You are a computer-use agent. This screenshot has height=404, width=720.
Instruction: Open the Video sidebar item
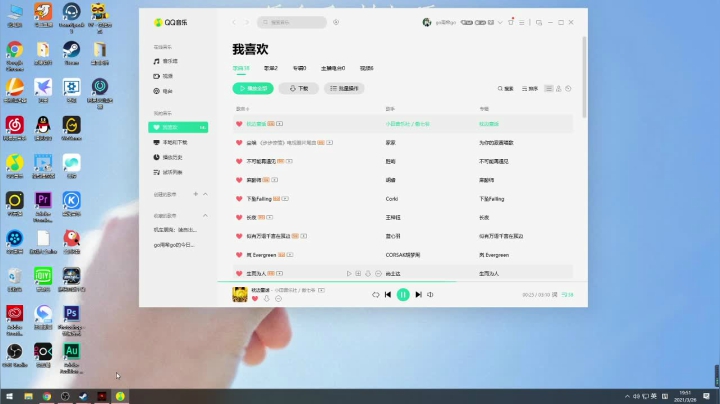(x=163, y=76)
